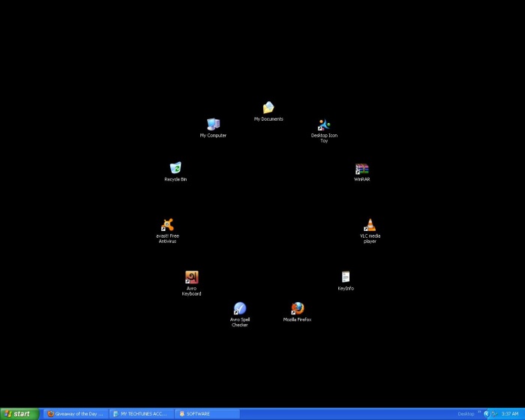The image size is (525, 420).
Task: Open the Windows start menu
Action: point(19,414)
